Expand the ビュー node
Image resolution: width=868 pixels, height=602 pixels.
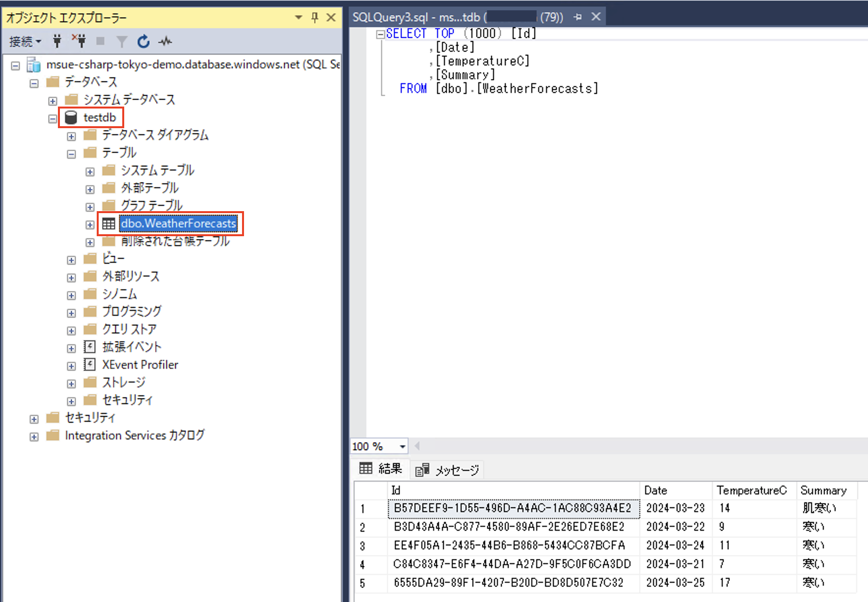[x=71, y=259]
